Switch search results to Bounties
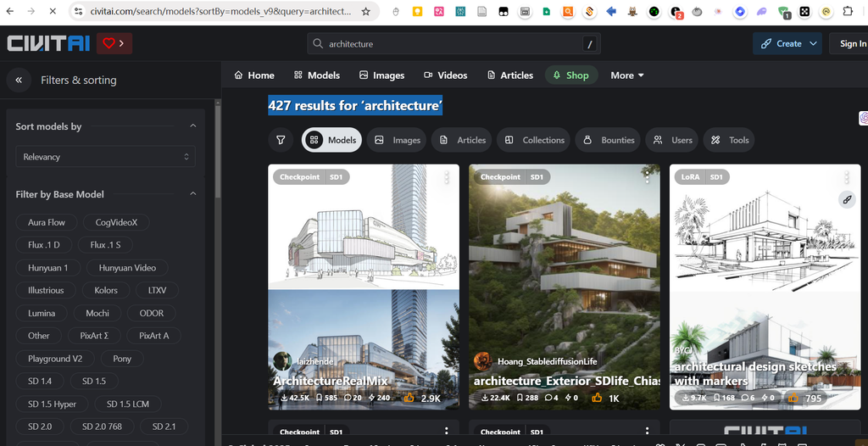Screen dimensions: 868x446 [609, 140]
